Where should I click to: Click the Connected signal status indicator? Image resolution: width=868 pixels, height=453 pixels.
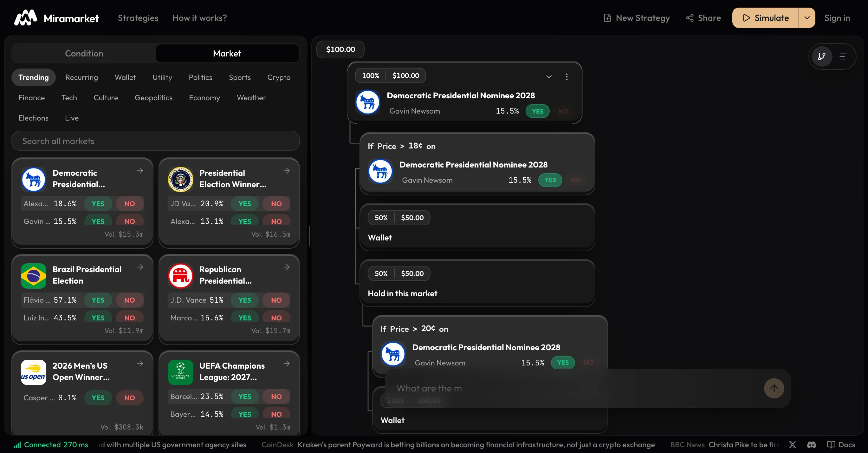[x=51, y=444]
